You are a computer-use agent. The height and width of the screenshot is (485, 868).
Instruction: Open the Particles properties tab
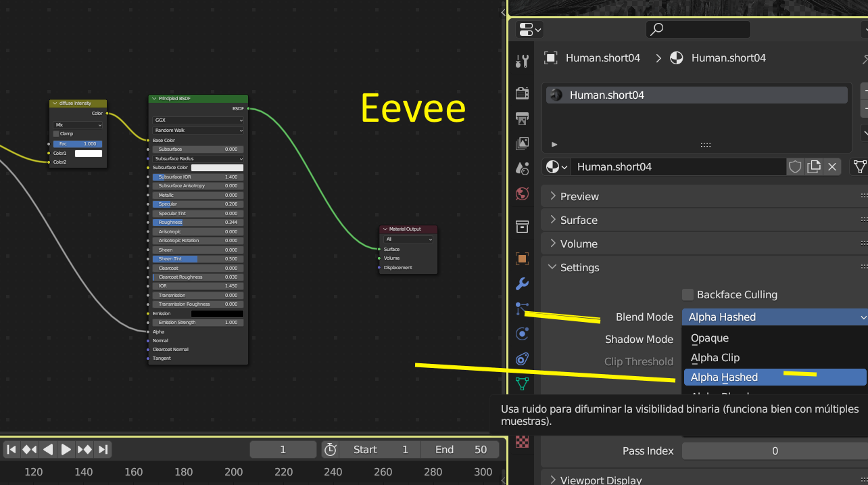pos(522,308)
